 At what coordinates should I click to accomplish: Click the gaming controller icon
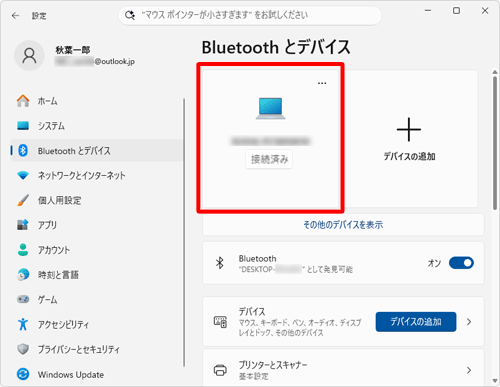pos(23,299)
